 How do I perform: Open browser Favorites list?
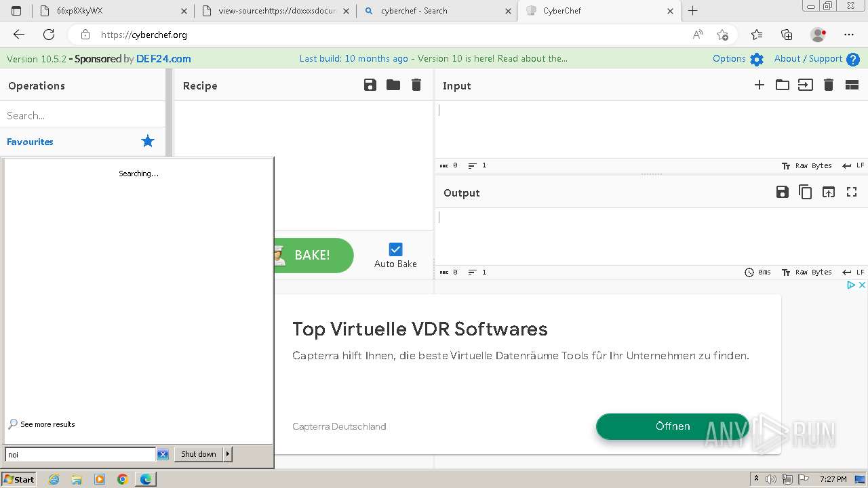[757, 35]
